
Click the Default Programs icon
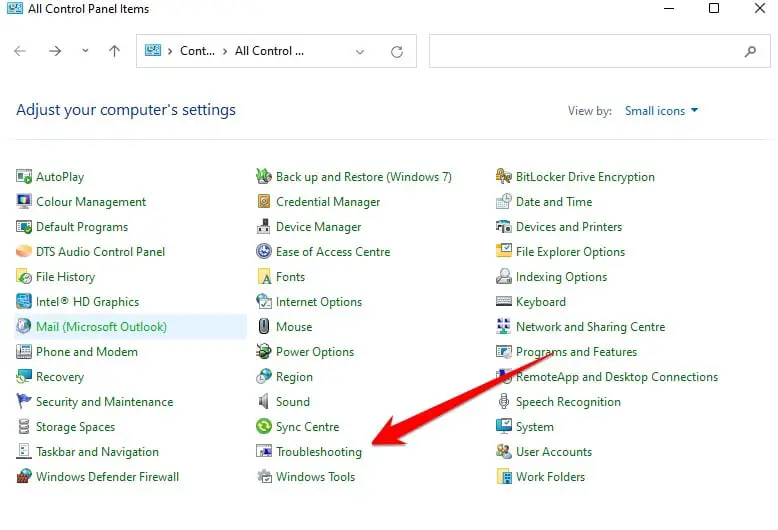pos(24,226)
